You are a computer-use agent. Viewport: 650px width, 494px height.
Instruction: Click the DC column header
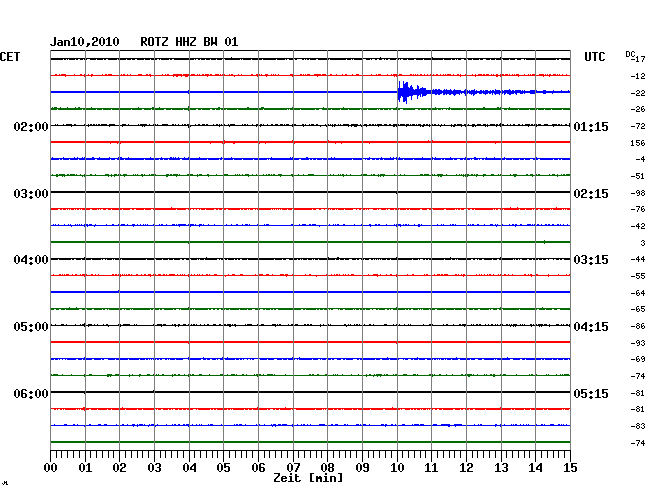[630, 54]
